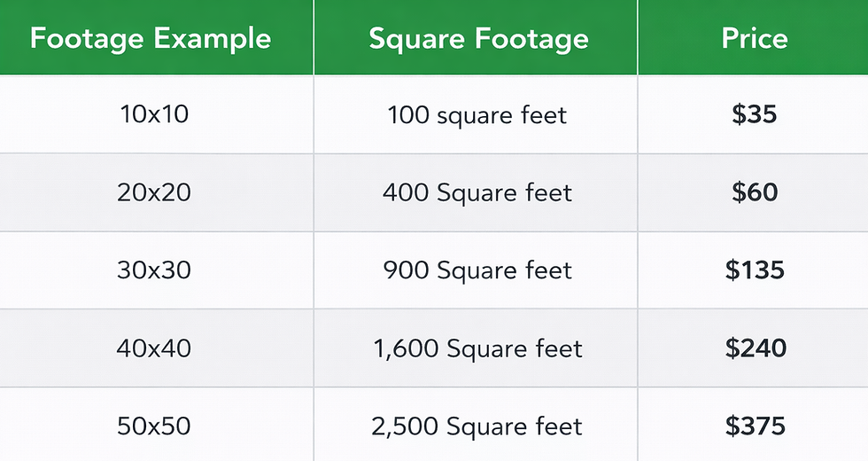
Task: Click divider between Footage Example and Square Footage headers
Action: tap(314, 39)
